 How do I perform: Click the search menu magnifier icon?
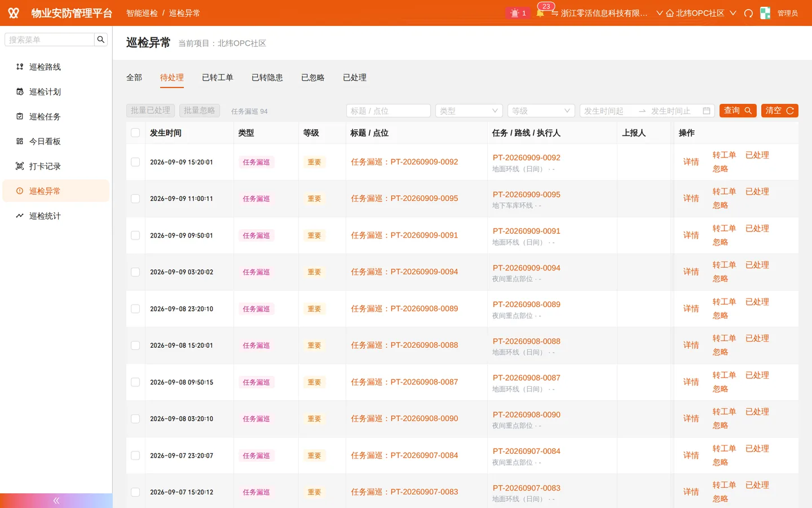101,40
